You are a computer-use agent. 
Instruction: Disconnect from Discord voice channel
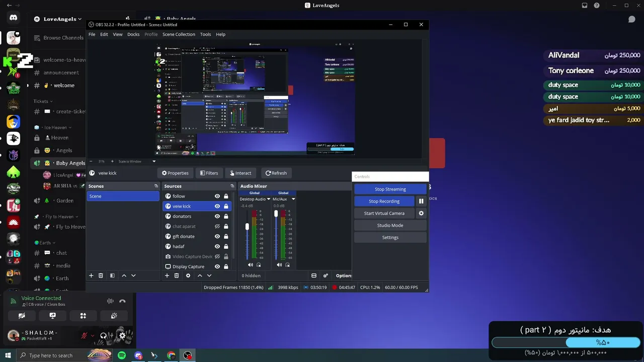122,301
